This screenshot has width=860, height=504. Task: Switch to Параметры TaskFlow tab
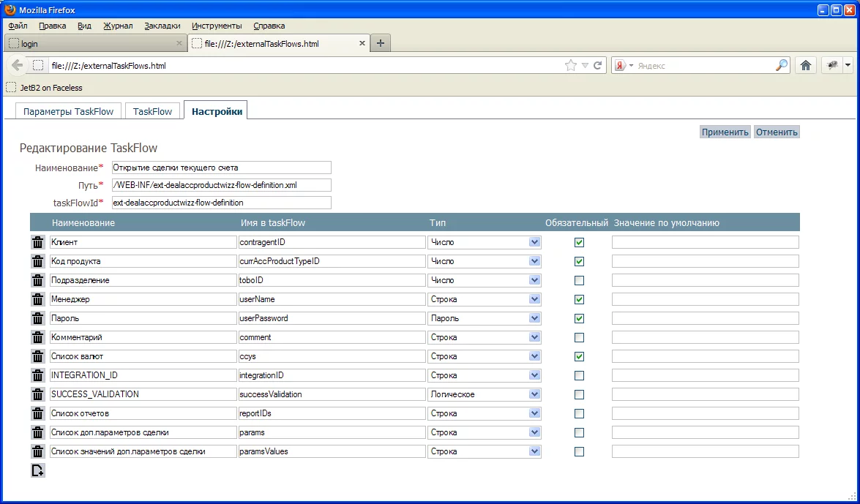click(69, 111)
